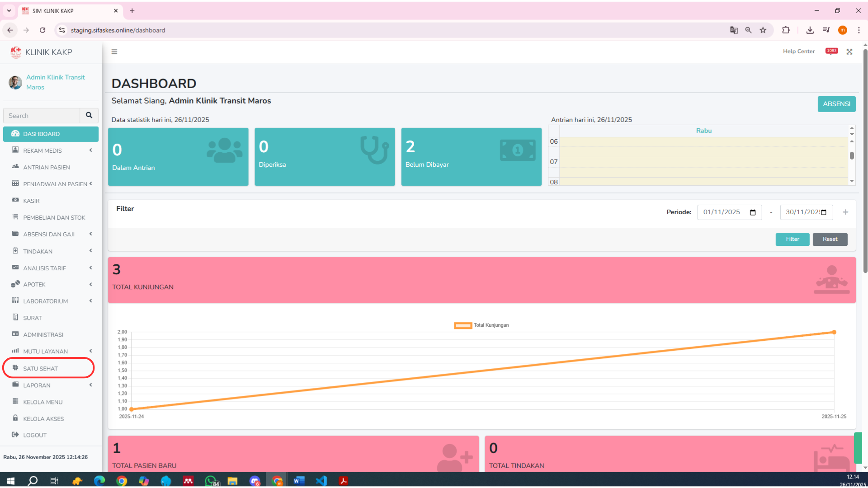
Task: Open Satu Sehat menu item
Action: (x=41, y=369)
